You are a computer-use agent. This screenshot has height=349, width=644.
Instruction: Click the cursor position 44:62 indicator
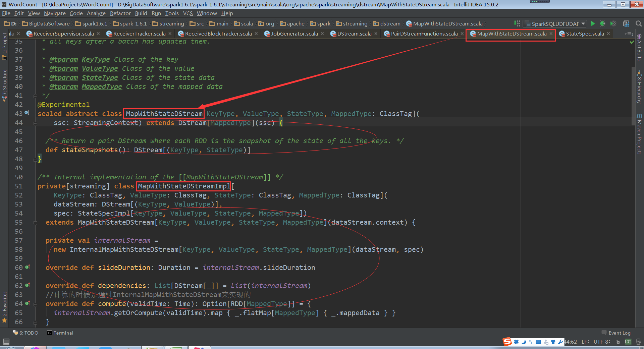tap(570, 342)
